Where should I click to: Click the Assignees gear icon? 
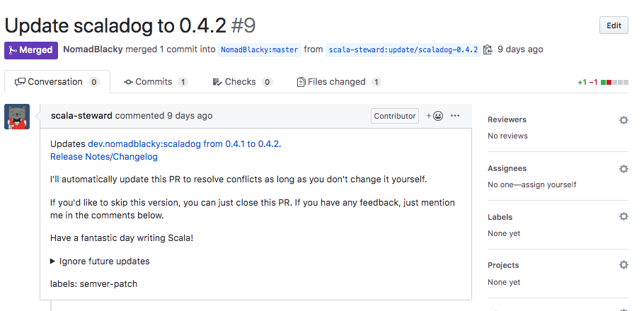tap(623, 169)
